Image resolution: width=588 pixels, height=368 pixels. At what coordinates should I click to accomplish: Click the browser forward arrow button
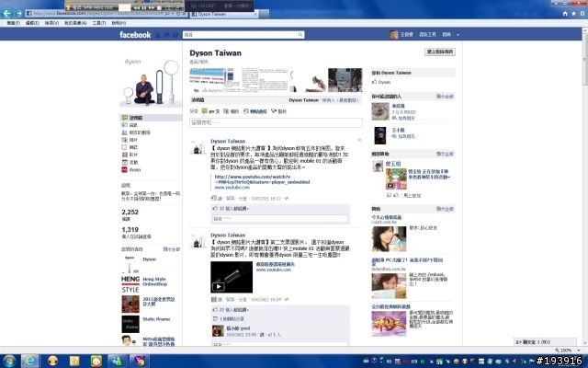(18, 14)
